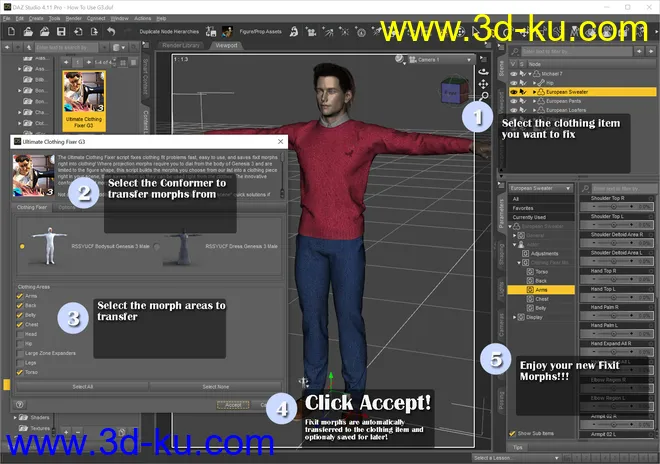The width and height of the screenshot is (660, 464).
Task: Open the Render menu
Action: (72, 18)
